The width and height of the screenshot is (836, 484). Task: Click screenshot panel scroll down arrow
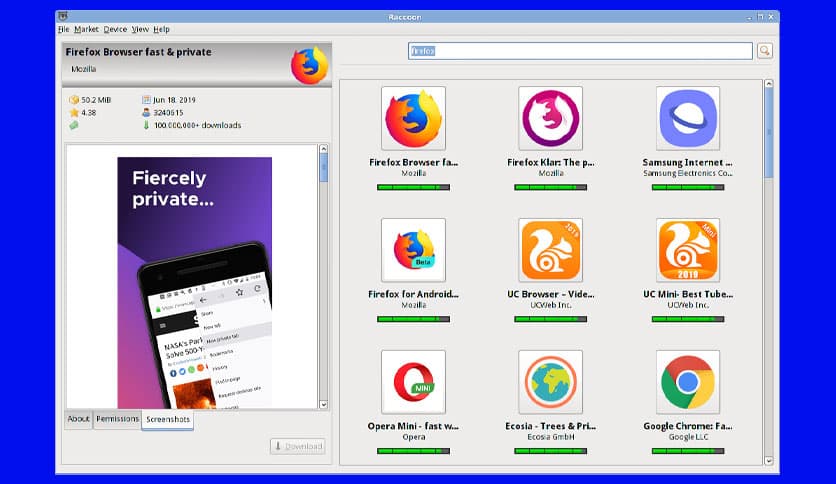click(x=323, y=405)
